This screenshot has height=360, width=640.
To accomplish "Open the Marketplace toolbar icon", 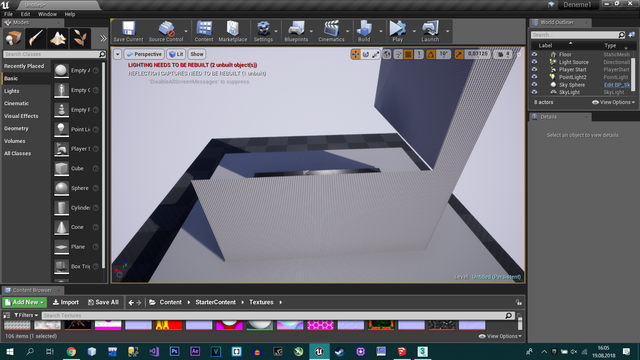I will (233, 31).
